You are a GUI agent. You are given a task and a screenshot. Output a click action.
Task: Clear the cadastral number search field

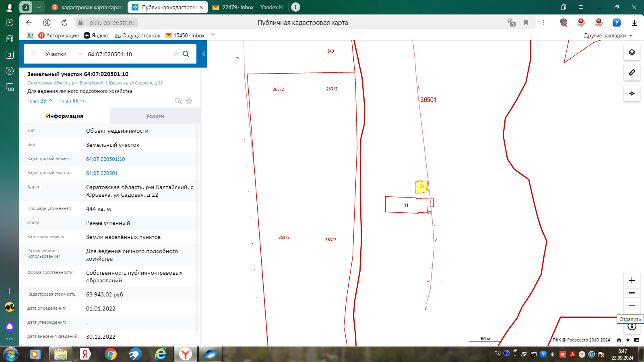pyautogui.click(x=176, y=54)
